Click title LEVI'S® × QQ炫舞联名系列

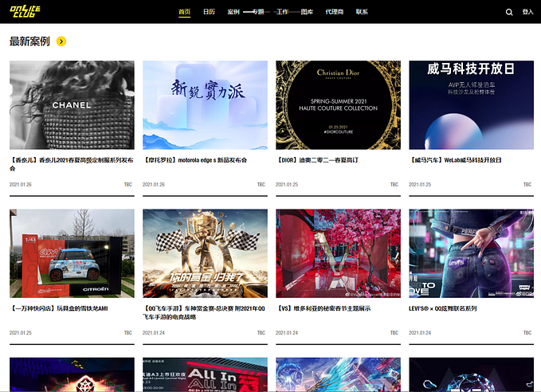(443, 308)
